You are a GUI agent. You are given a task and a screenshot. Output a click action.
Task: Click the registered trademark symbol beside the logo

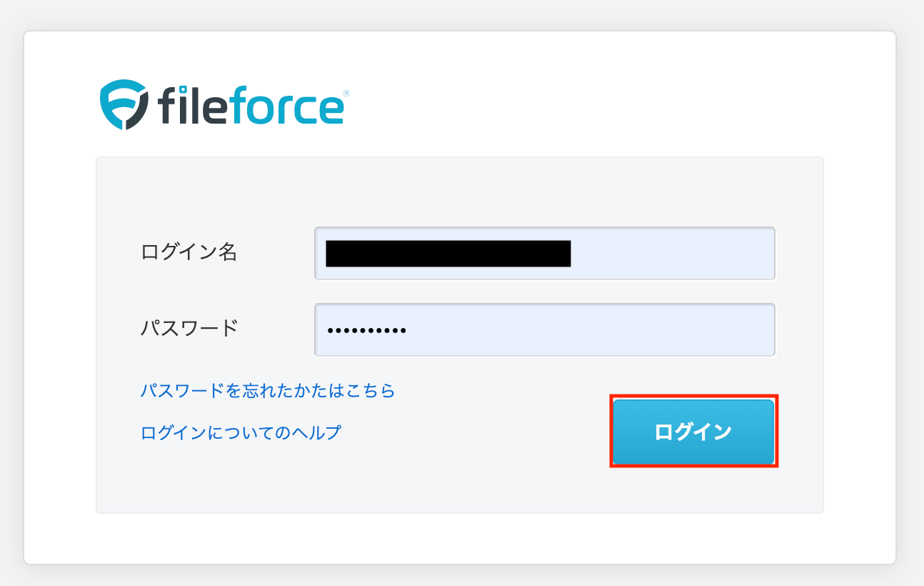(x=346, y=94)
